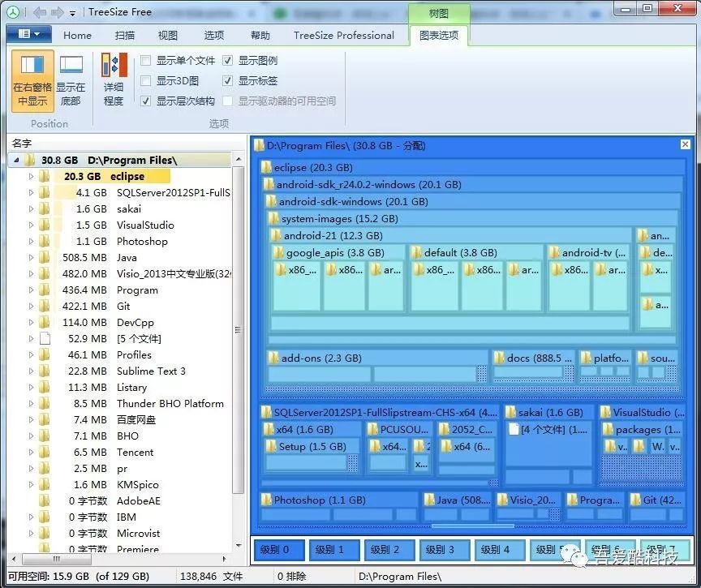This screenshot has height=588, width=701.
Task: Uncheck the 显示标签 checkbox
Action: tap(227, 81)
